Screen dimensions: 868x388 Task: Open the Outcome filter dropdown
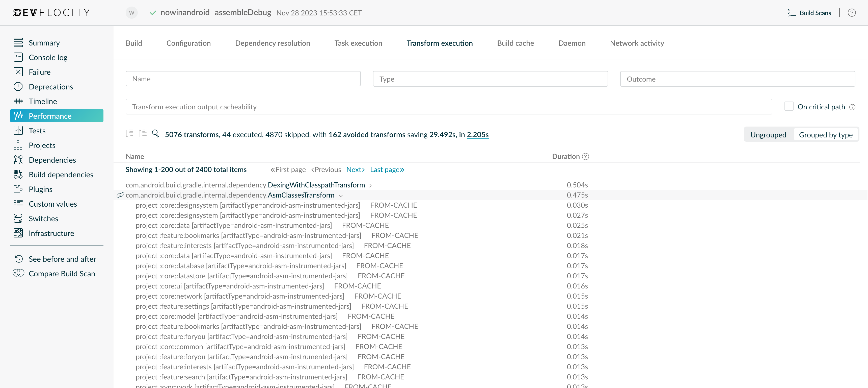point(737,79)
